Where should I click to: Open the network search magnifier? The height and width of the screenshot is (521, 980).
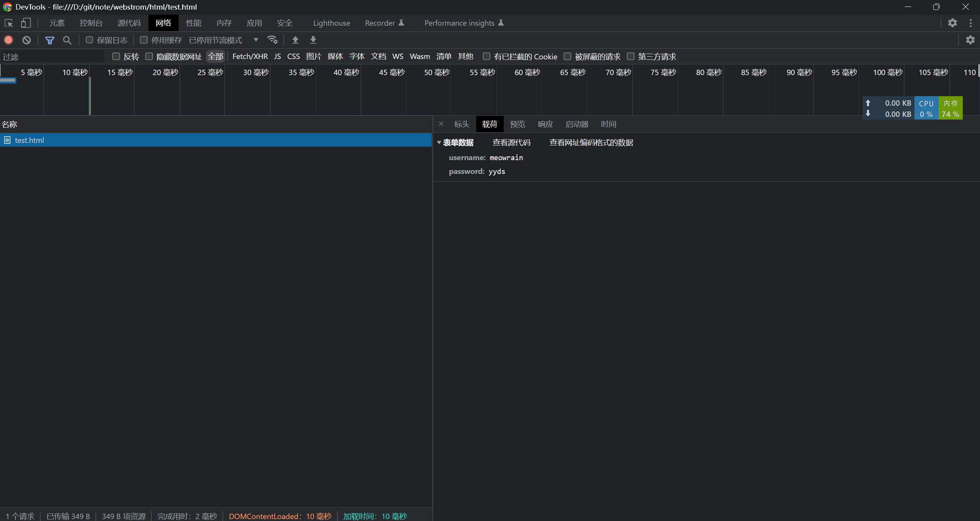[67, 40]
